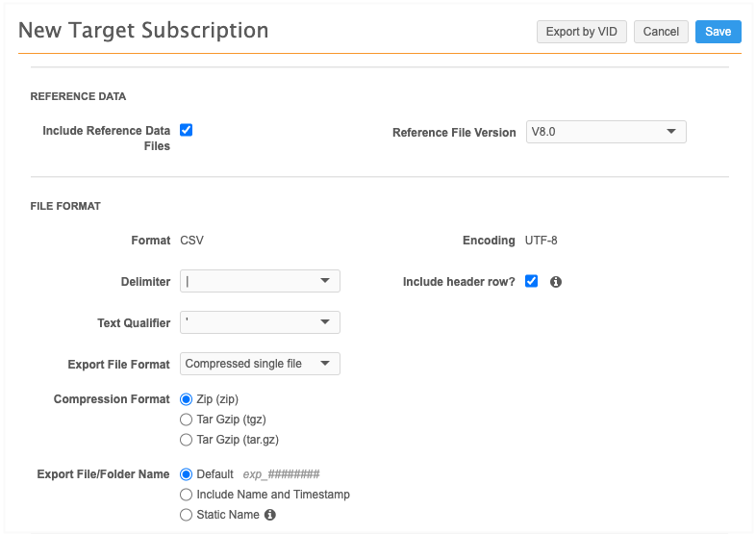Choose Tar Gzip (tgz) compression option
The height and width of the screenshot is (535, 756).
coord(187,420)
